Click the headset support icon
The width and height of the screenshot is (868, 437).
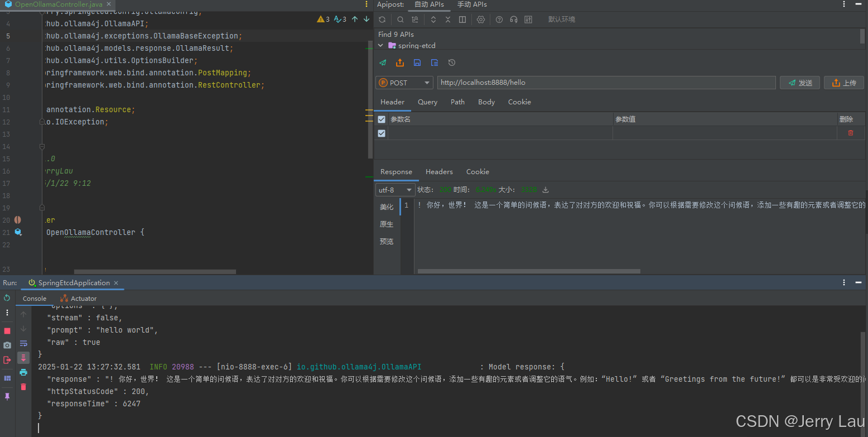click(x=514, y=20)
